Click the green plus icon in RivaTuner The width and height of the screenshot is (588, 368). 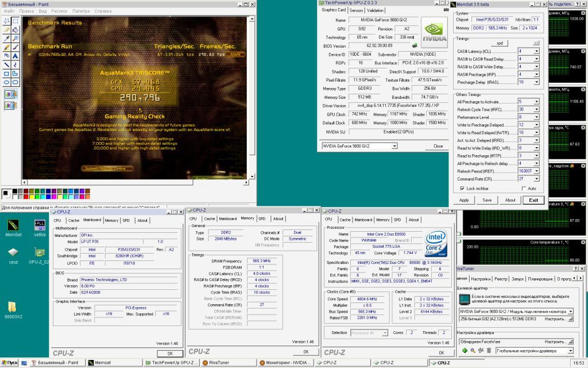click(465, 351)
